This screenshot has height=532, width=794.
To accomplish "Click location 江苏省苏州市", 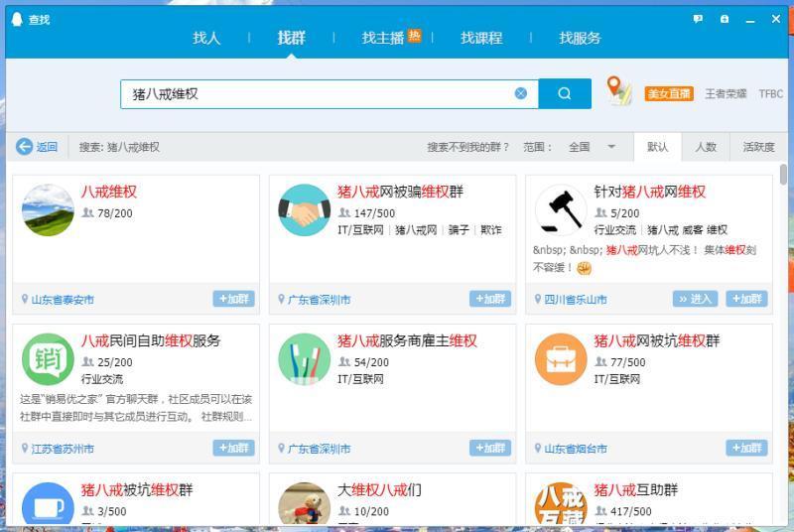I will pos(63,448).
